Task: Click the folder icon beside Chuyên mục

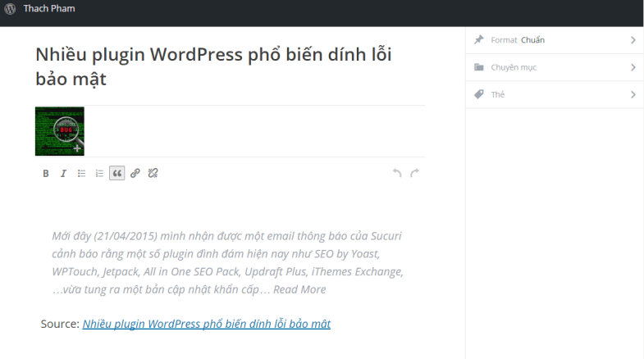Action: [479, 67]
